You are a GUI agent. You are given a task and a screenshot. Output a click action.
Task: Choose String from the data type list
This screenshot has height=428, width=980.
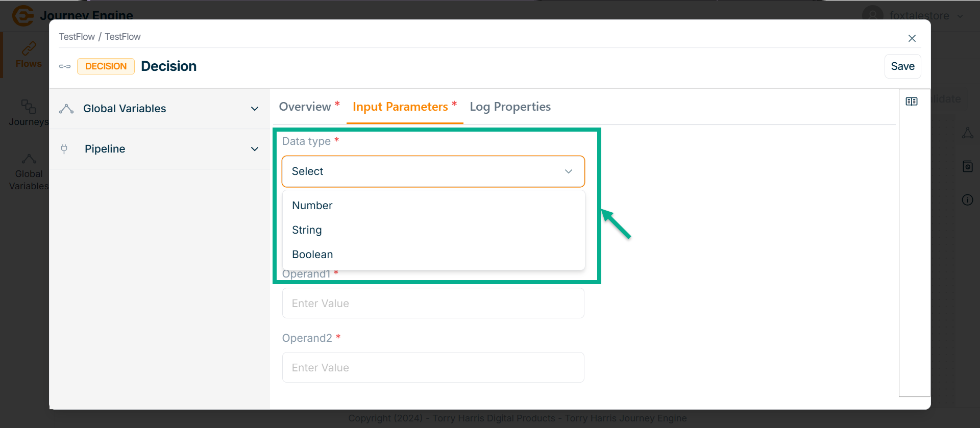(307, 230)
